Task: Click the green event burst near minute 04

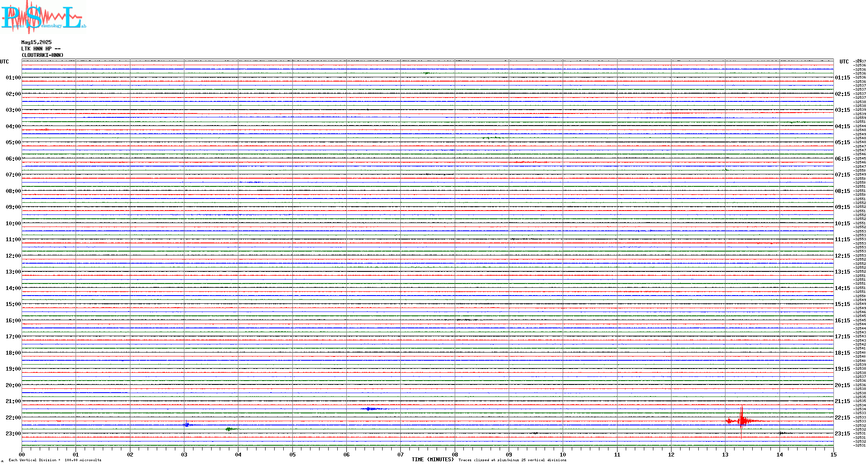Action: tap(230, 429)
